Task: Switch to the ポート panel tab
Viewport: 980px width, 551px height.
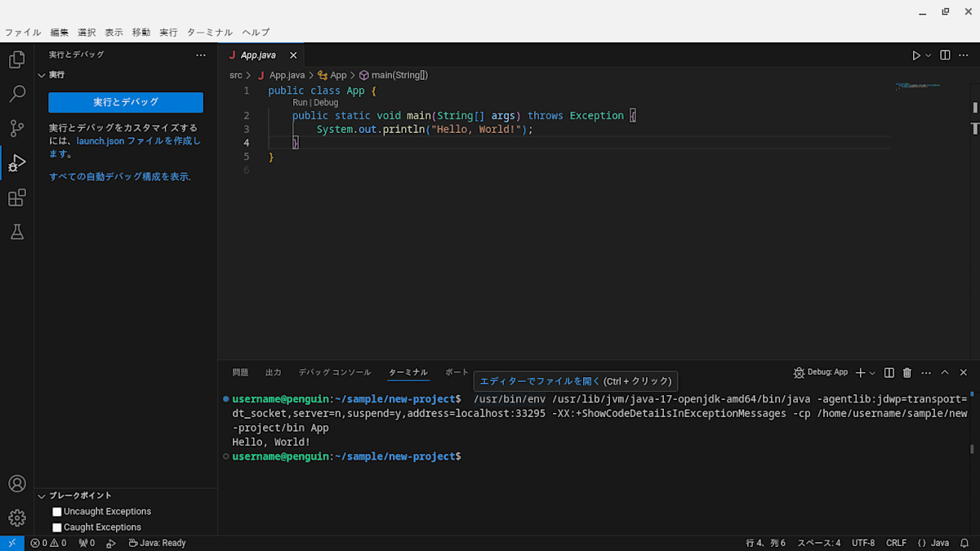Action: [457, 372]
